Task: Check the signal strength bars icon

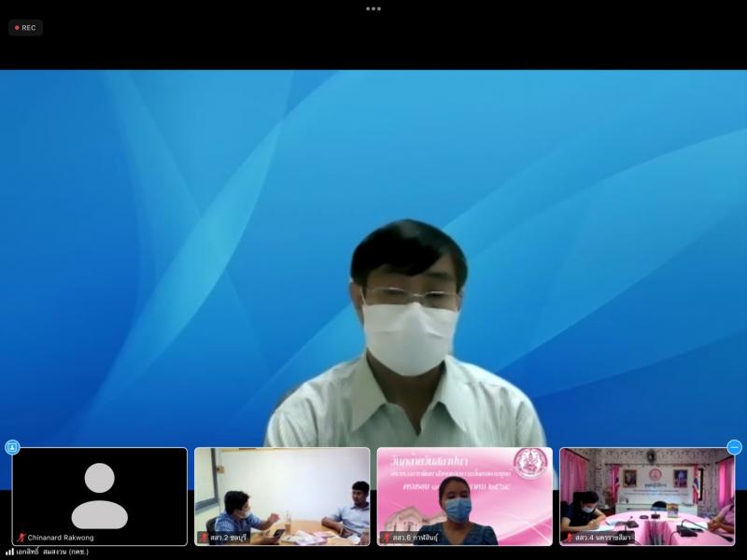Action: (9, 552)
